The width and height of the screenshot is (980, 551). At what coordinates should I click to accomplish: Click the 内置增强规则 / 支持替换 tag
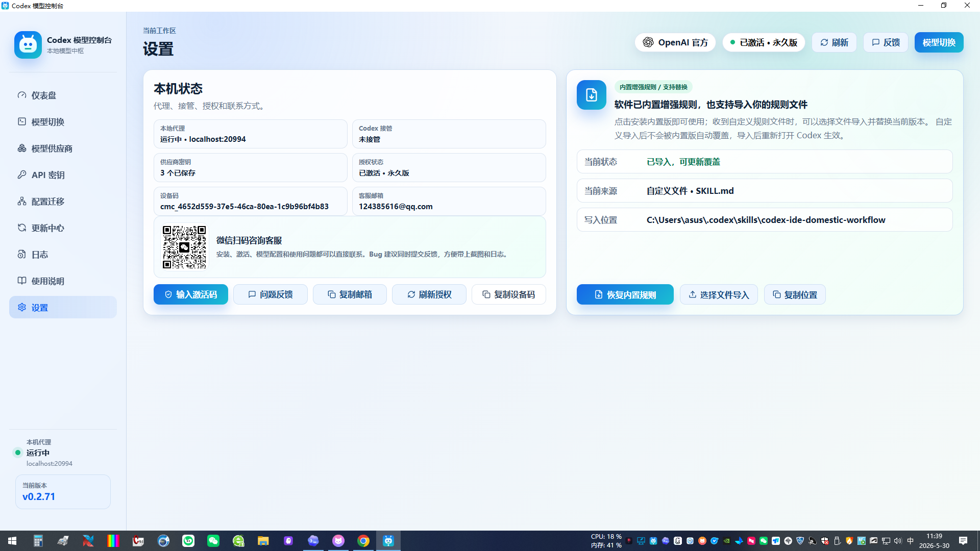pos(653,87)
